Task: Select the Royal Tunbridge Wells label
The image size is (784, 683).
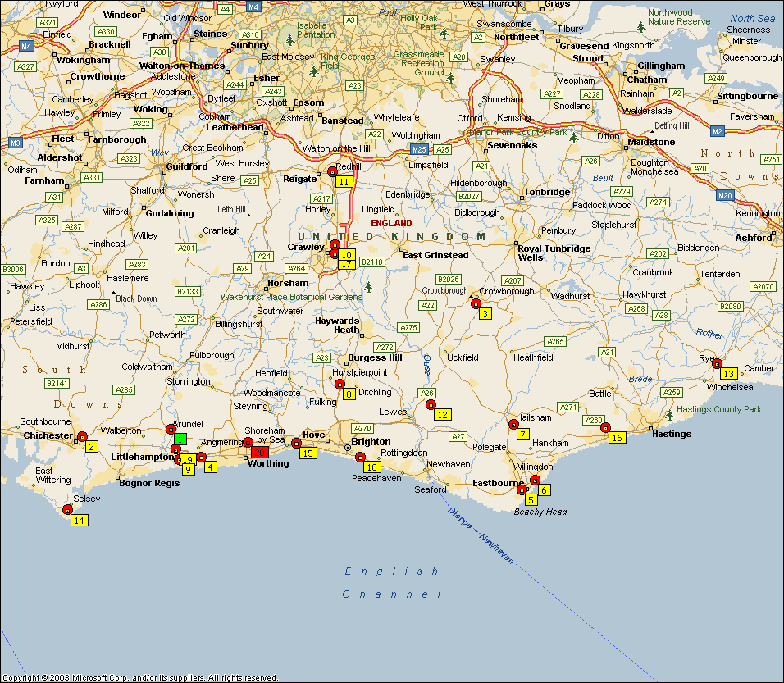Action: 554,253
